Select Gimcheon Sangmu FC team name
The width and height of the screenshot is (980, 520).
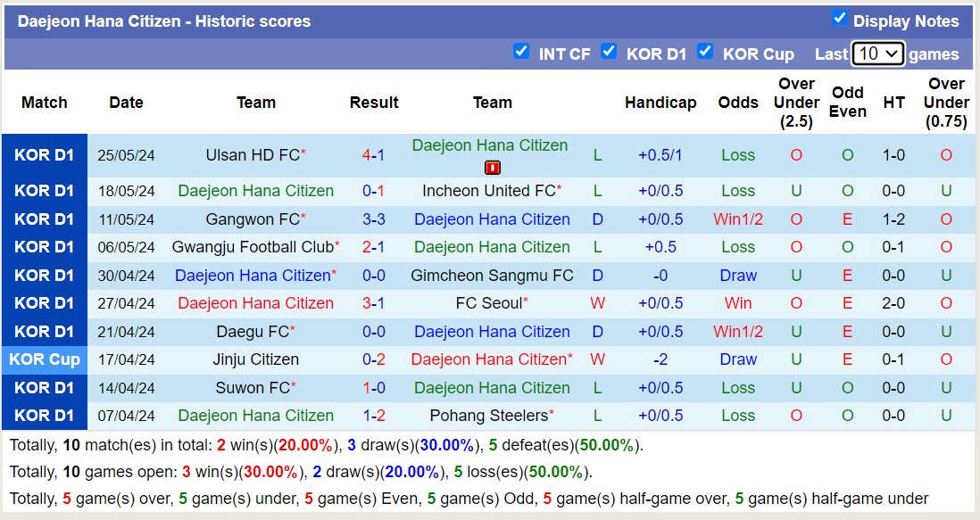(492, 275)
